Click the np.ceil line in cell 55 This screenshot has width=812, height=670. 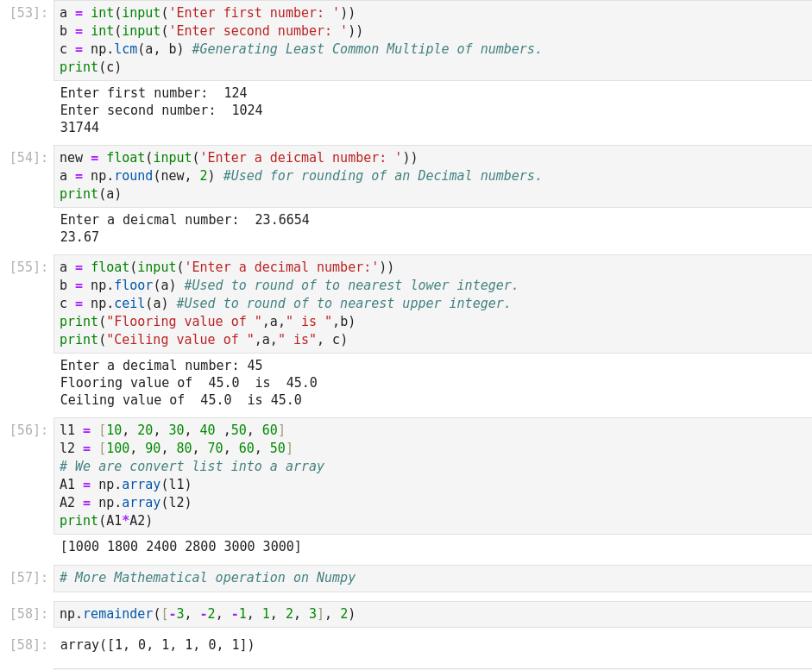click(285, 304)
